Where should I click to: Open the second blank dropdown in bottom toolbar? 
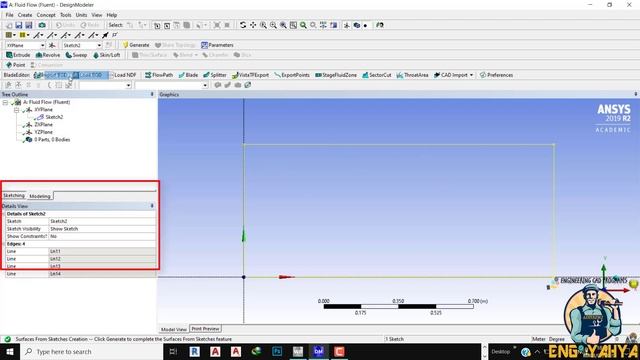(205, 85)
